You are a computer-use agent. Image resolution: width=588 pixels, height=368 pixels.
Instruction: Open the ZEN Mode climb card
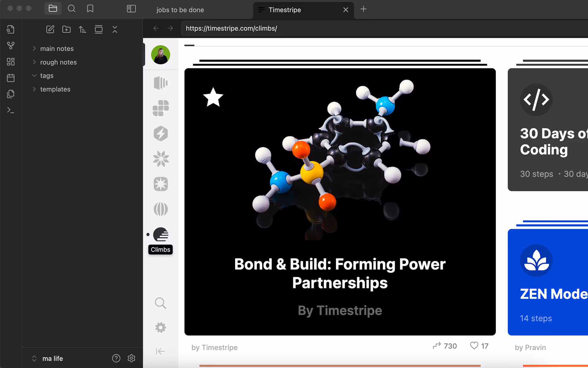pyautogui.click(x=548, y=282)
